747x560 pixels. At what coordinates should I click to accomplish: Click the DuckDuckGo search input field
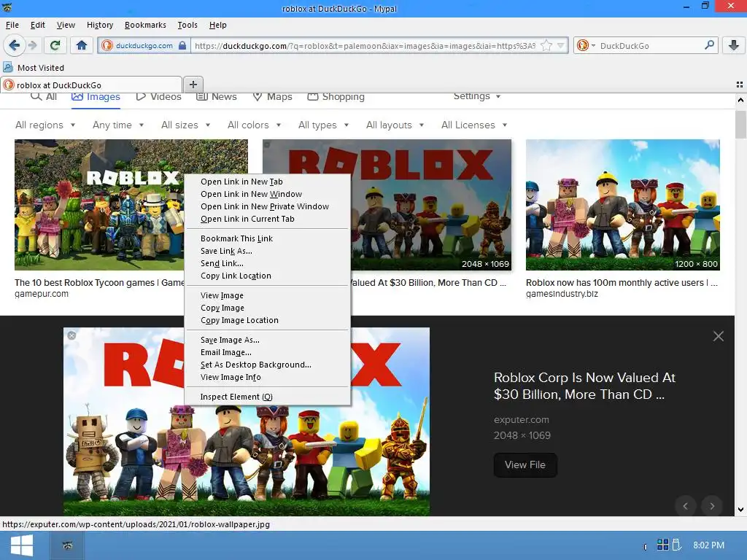(x=650, y=46)
